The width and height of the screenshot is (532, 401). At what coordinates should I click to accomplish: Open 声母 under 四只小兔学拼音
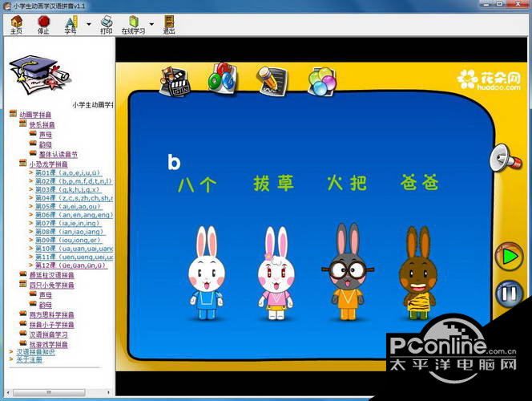point(46,295)
